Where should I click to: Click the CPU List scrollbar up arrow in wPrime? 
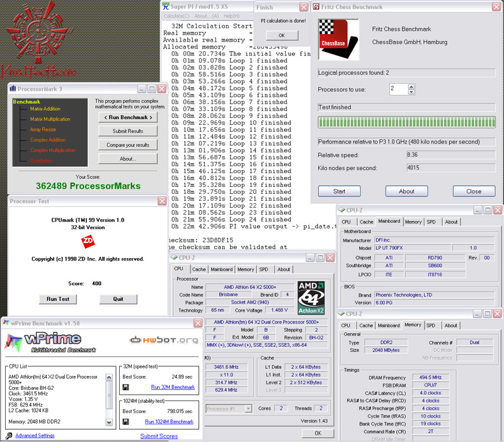109,377
